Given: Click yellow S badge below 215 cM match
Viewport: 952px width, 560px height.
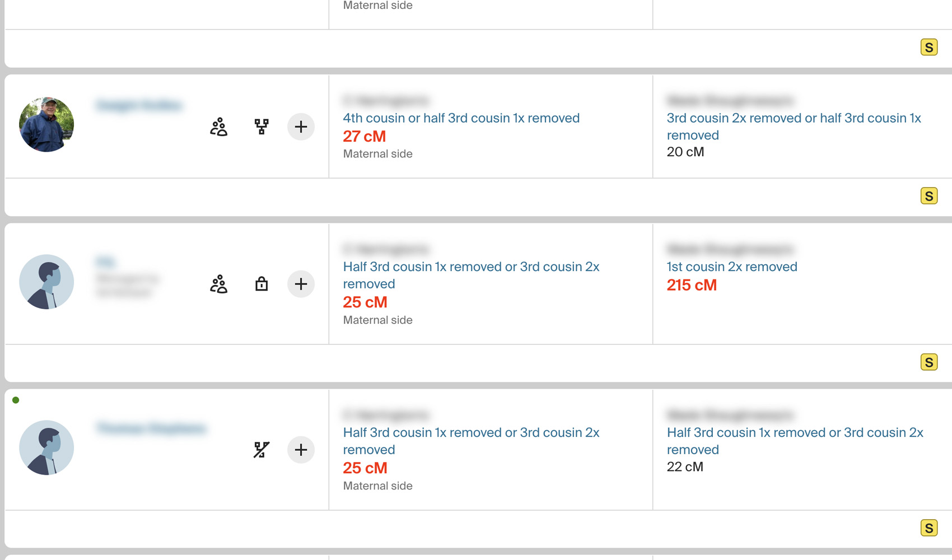Looking at the screenshot, I should [928, 362].
